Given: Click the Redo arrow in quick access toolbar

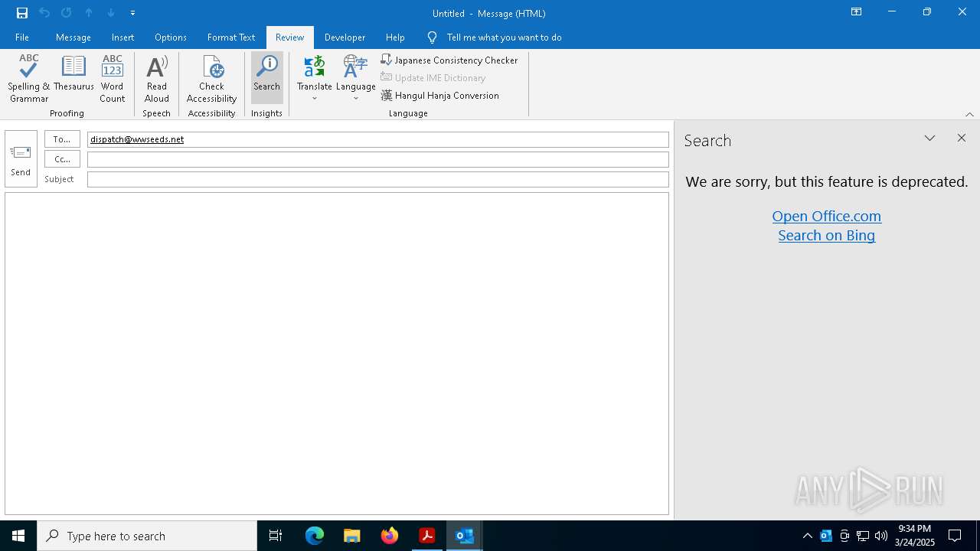Looking at the screenshot, I should click(x=67, y=13).
